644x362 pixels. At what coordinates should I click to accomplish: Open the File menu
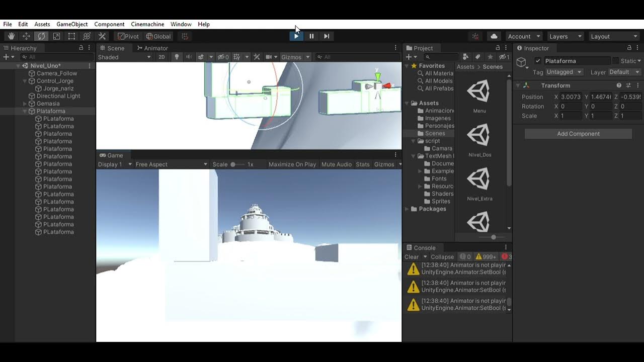click(8, 24)
